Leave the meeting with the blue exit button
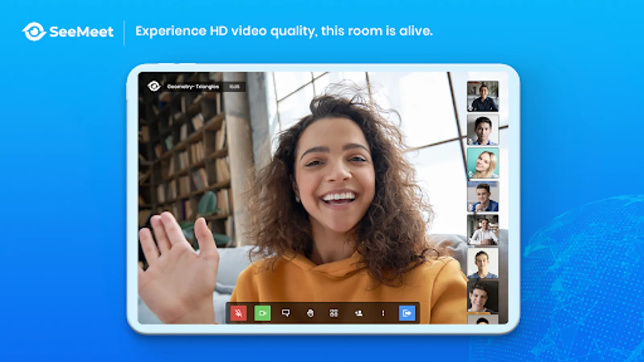The width and height of the screenshot is (644, 362). [x=407, y=313]
